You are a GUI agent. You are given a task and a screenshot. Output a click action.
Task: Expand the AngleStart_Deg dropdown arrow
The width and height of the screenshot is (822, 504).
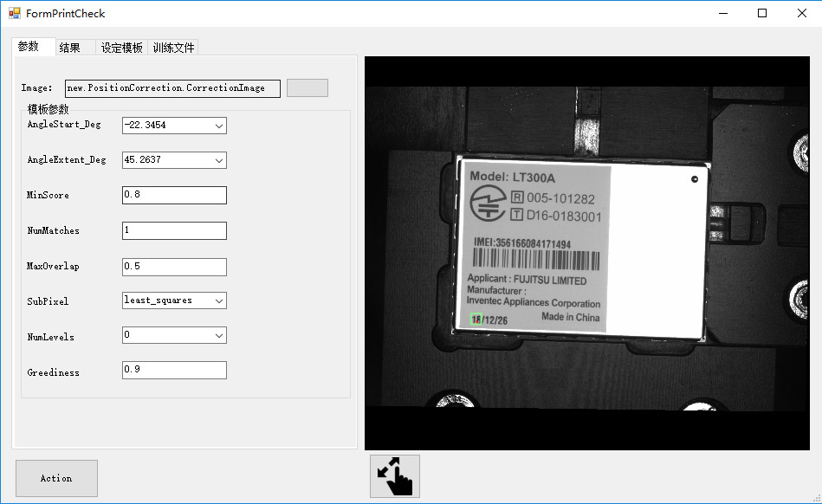(219, 126)
